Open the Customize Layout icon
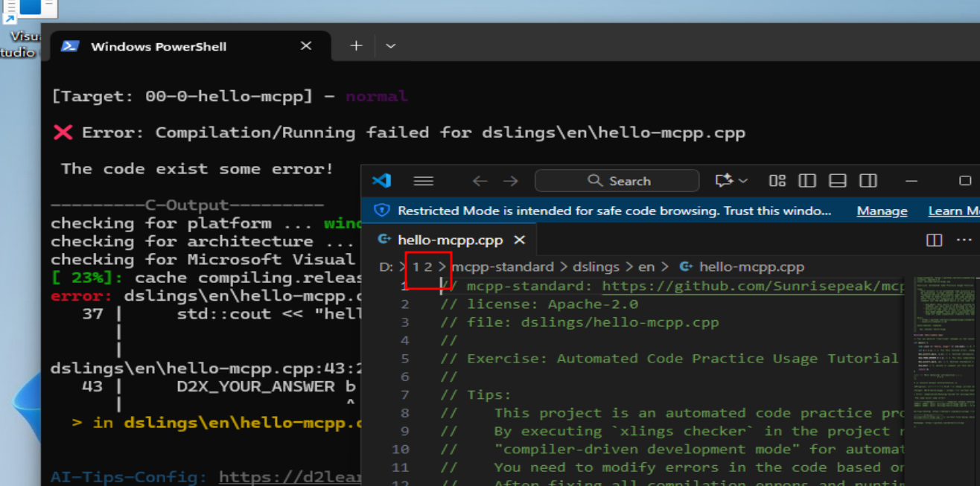This screenshot has height=486, width=980. [777, 181]
